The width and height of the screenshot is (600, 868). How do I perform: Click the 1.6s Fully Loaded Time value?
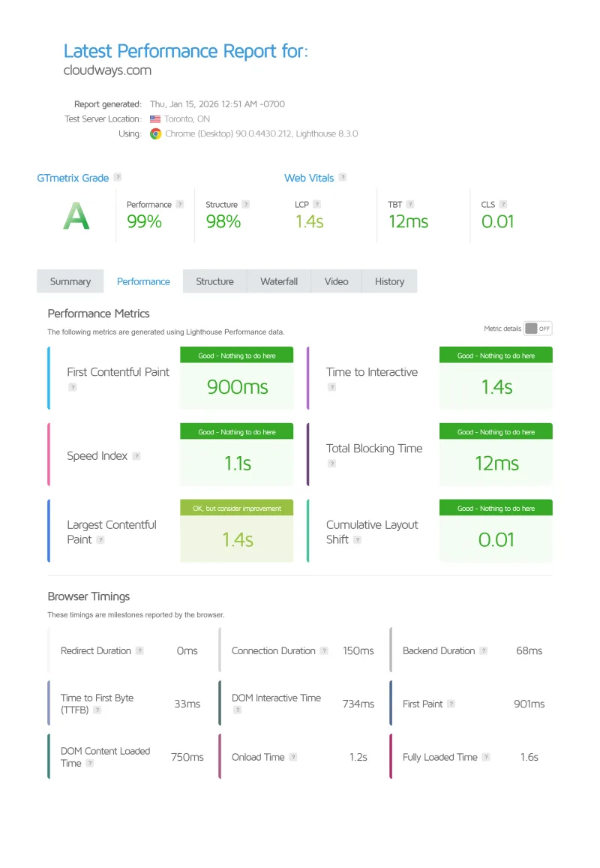pyautogui.click(x=529, y=757)
